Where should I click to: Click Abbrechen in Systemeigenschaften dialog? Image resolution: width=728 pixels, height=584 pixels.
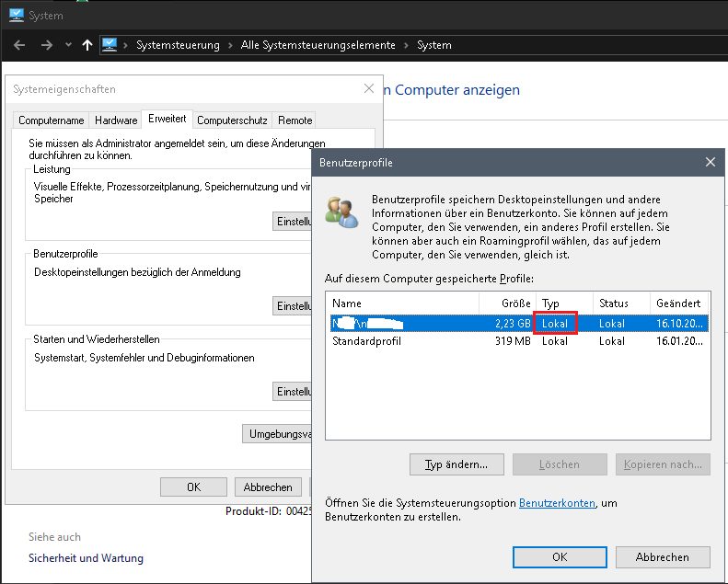[268, 487]
